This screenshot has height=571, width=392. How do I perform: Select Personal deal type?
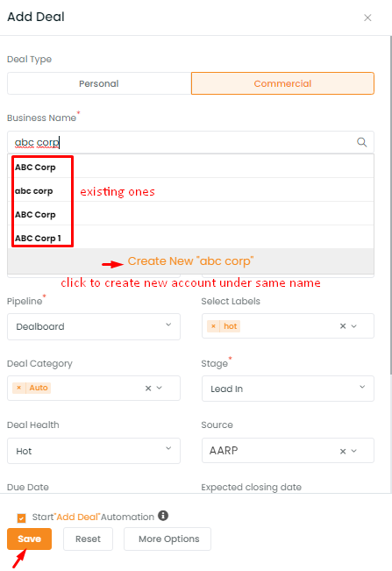(99, 83)
